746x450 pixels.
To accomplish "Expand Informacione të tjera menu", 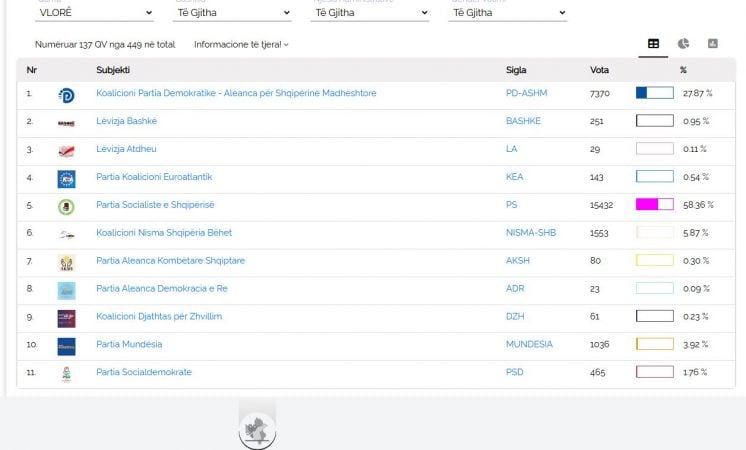I will pos(241,44).
